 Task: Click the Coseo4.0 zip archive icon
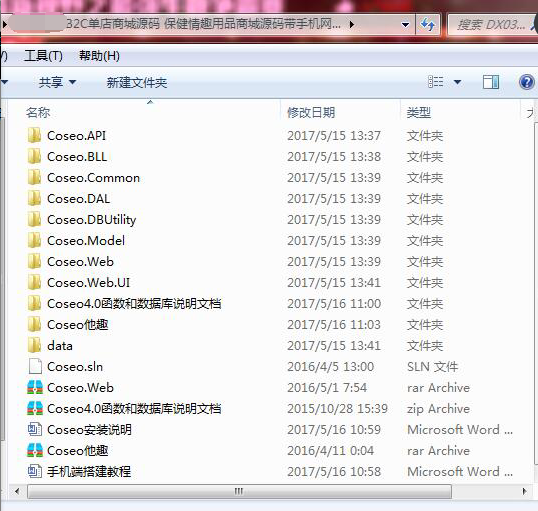35,408
